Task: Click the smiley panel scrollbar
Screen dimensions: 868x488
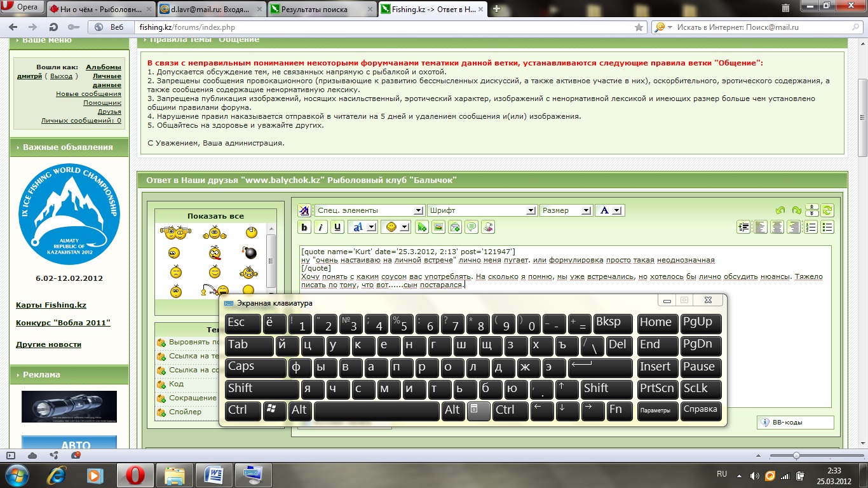Action: (x=271, y=261)
